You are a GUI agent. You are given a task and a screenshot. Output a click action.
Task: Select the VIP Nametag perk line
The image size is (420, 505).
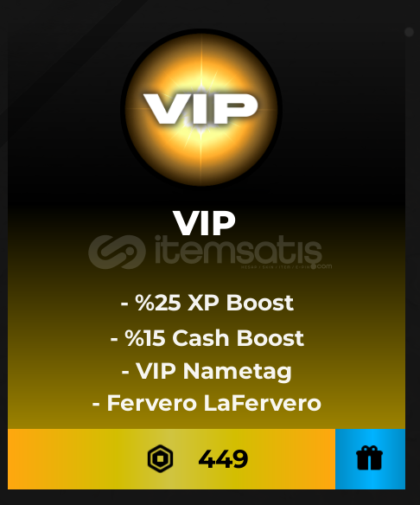pyautogui.click(x=207, y=371)
